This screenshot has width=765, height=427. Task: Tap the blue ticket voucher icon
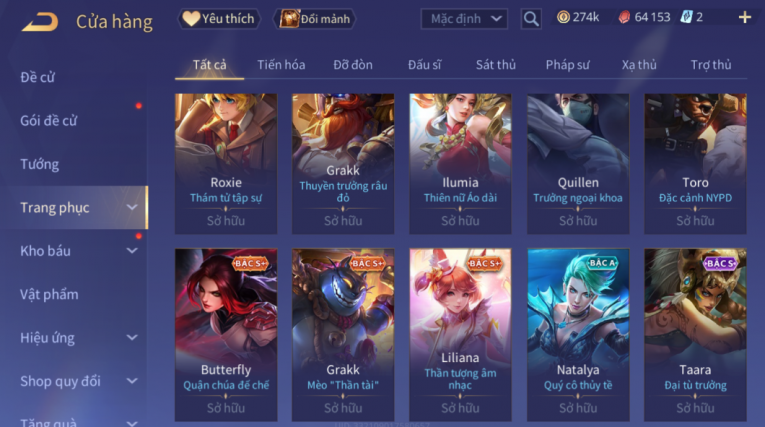tap(686, 18)
